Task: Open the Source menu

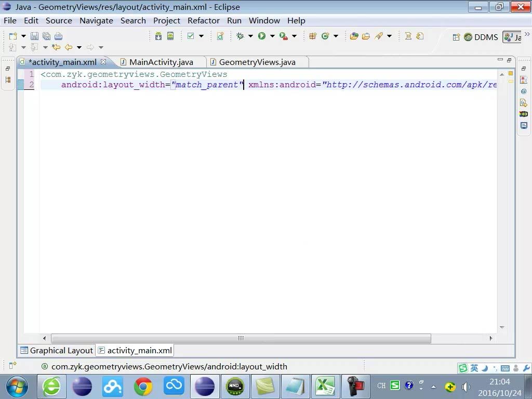Action: [x=59, y=21]
